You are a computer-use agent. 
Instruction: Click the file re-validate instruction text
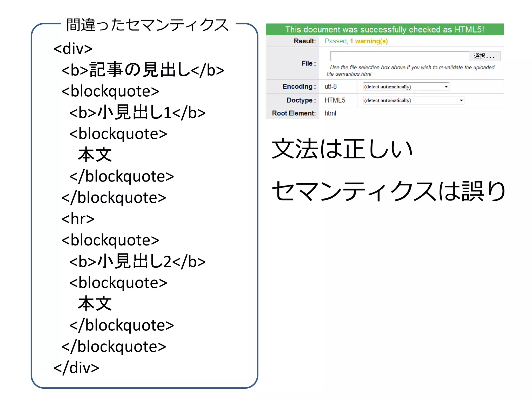pos(410,71)
